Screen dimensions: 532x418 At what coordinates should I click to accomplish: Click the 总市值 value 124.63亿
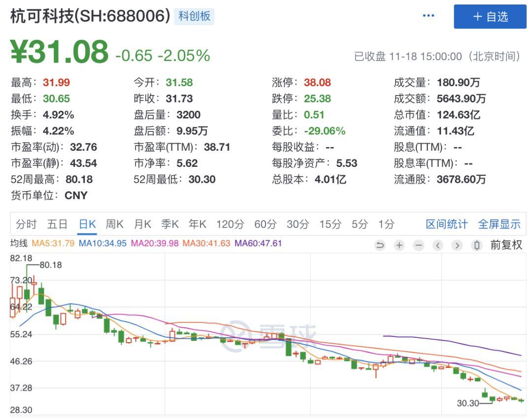click(x=459, y=115)
